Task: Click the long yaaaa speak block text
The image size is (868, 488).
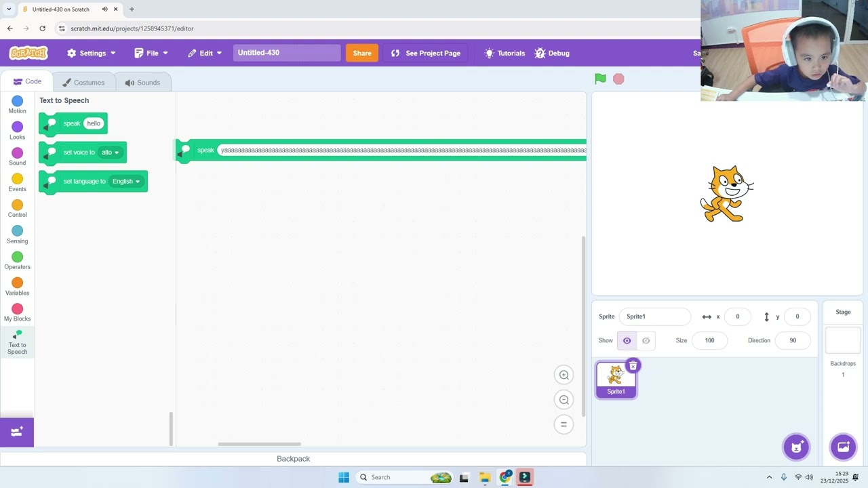Action: [x=403, y=150]
